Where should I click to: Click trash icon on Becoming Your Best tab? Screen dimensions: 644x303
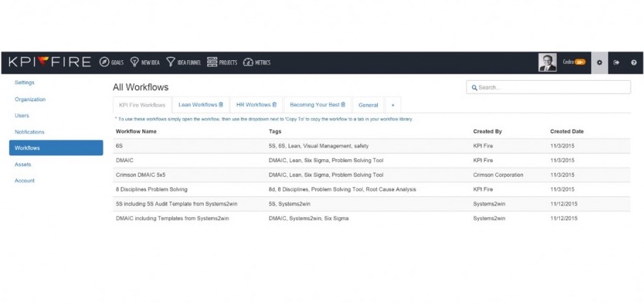point(343,105)
